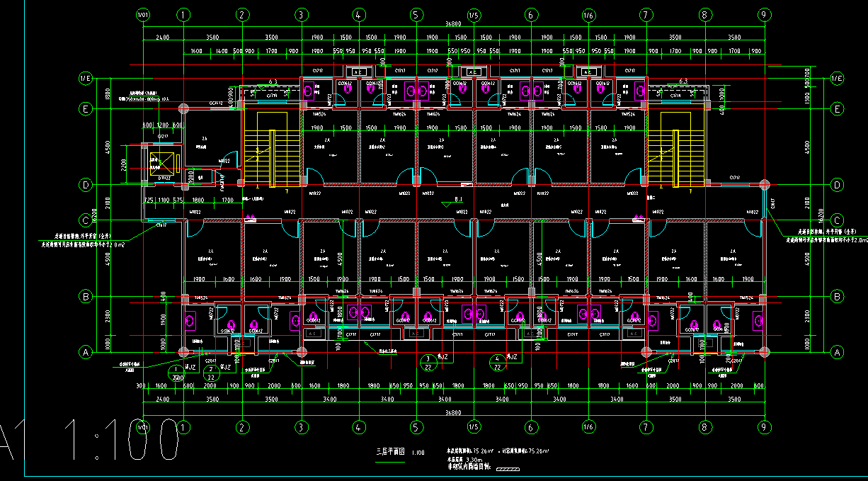Select bottom grid bubble 4
The image size is (868, 481).
358,427
